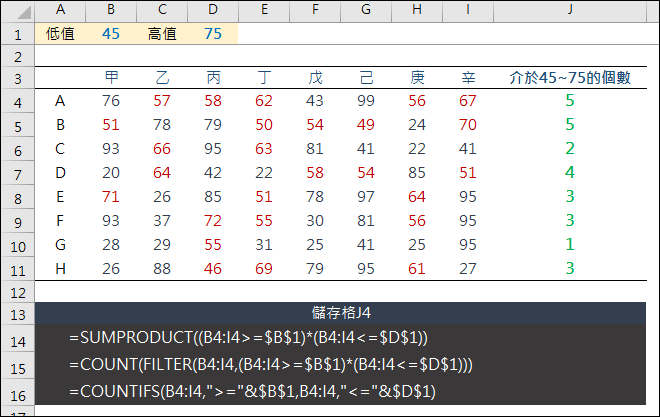Click the 辛 column heading cell
The height and width of the screenshot is (417, 660).
click(468, 77)
